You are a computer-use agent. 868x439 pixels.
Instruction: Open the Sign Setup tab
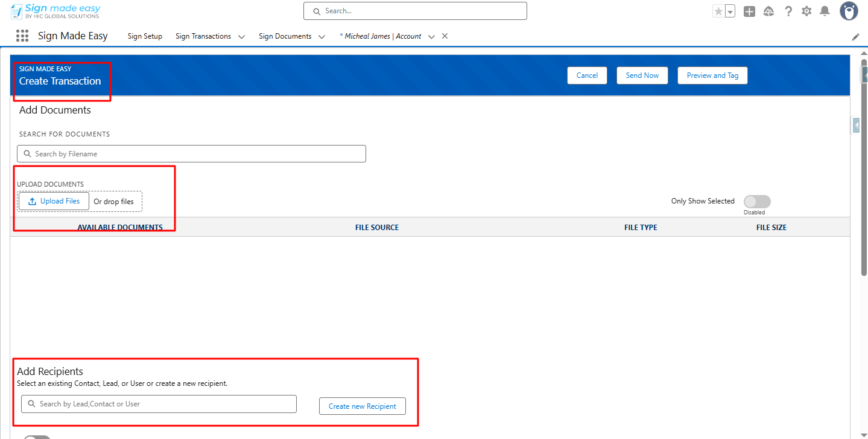click(145, 36)
